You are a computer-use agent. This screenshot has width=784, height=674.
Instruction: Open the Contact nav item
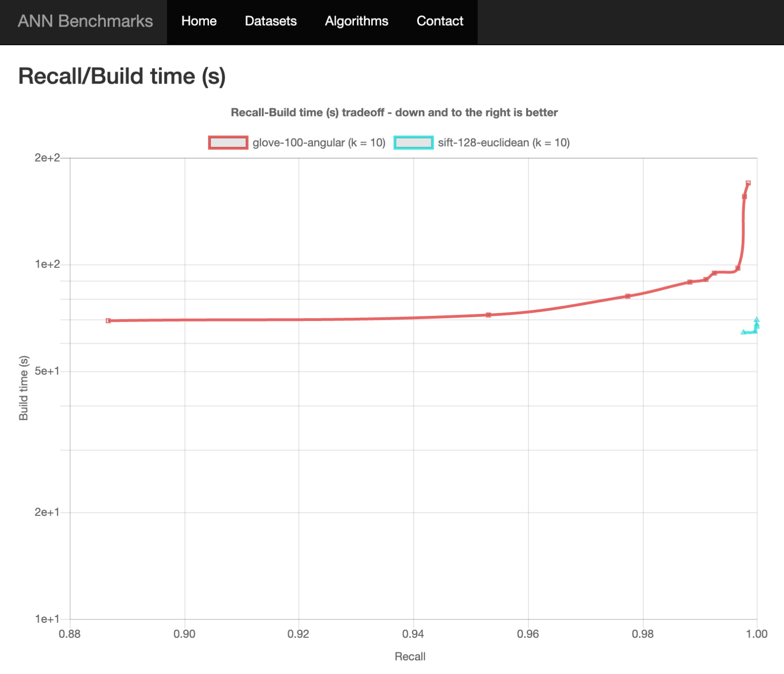[440, 21]
